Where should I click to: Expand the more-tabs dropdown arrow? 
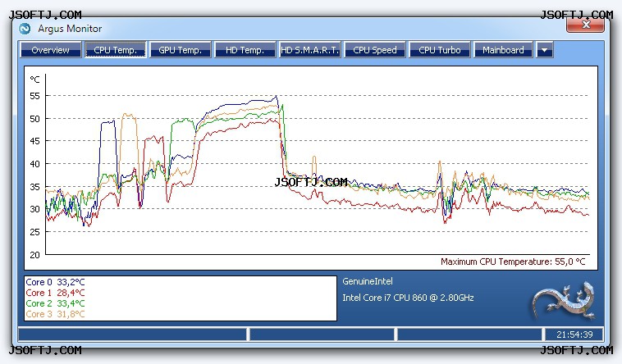point(545,50)
